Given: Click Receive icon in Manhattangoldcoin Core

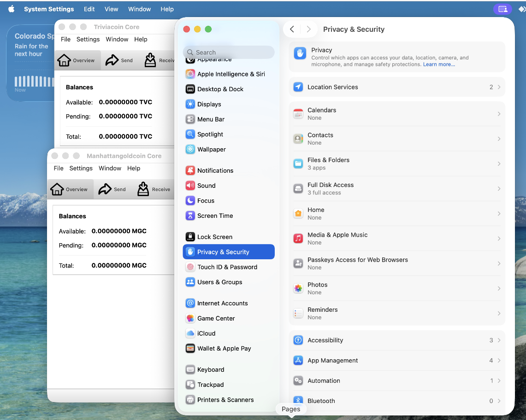Looking at the screenshot, I should pos(143,189).
